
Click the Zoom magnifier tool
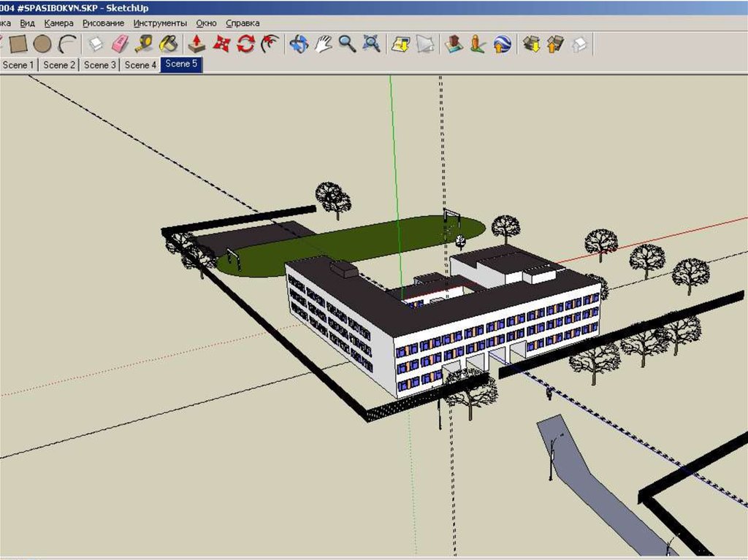click(x=347, y=44)
